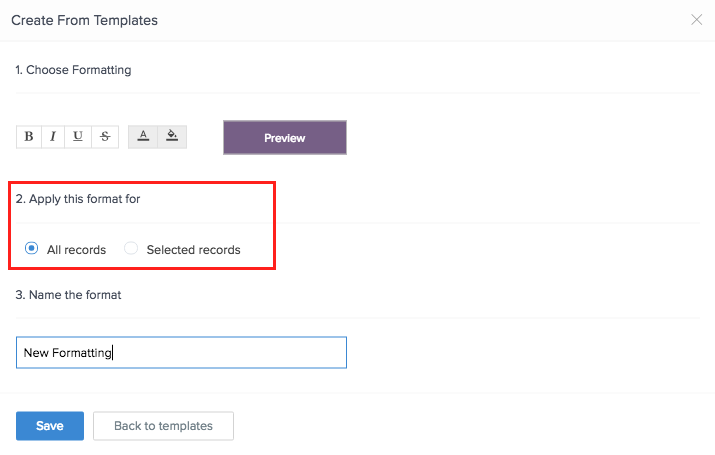
Task: Choose the Selected records radio button
Action: 131,249
